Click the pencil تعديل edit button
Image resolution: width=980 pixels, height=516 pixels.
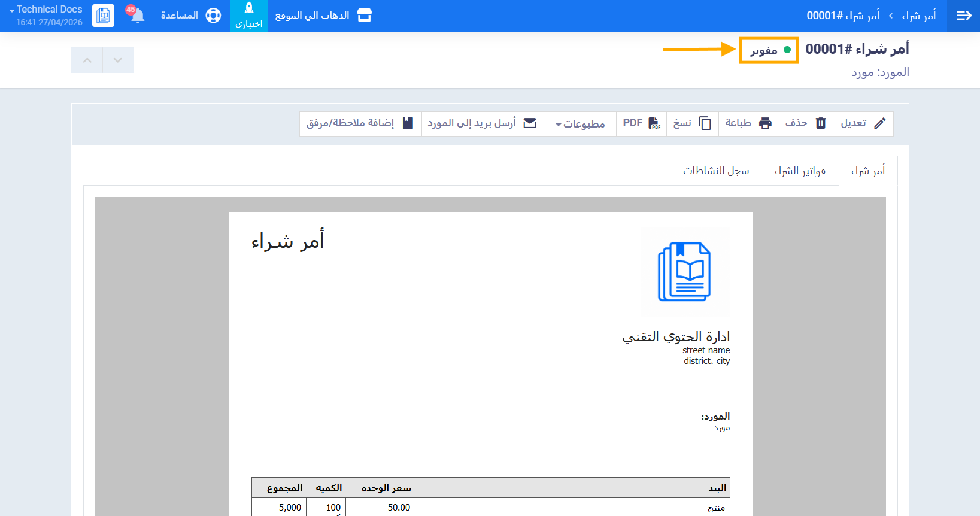pos(863,123)
